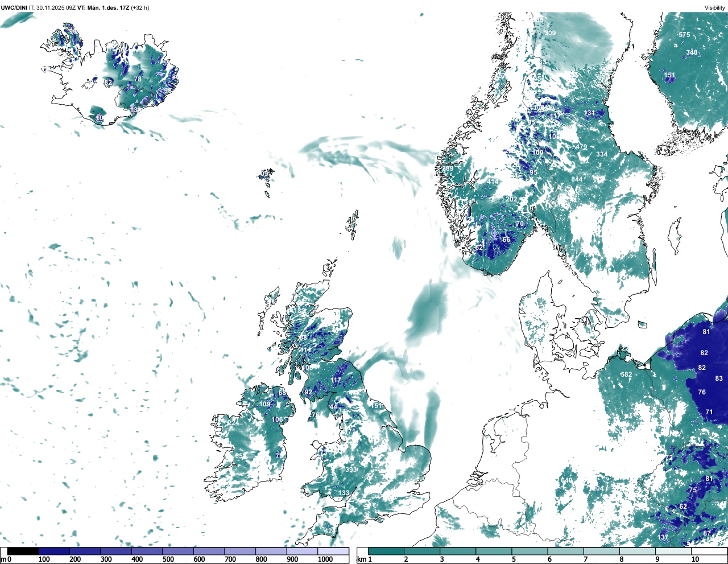Click the "844" value in central Sweden
This screenshot has width=728, height=564.
pos(577,179)
